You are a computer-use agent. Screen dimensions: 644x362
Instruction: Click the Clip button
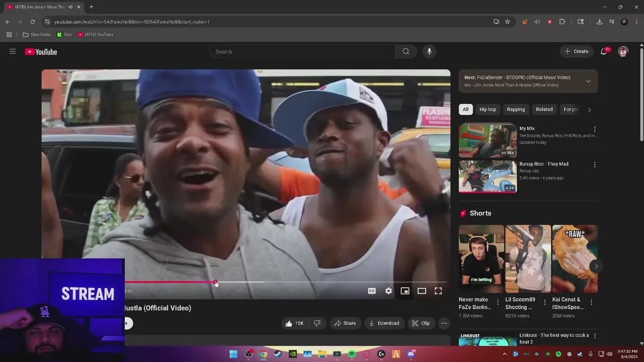pyautogui.click(x=421, y=323)
